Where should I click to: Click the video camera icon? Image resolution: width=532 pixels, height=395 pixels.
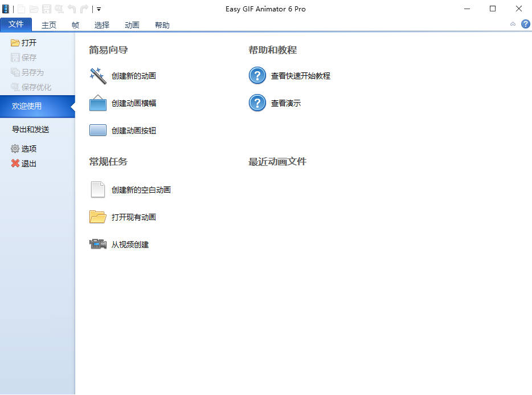coord(98,244)
